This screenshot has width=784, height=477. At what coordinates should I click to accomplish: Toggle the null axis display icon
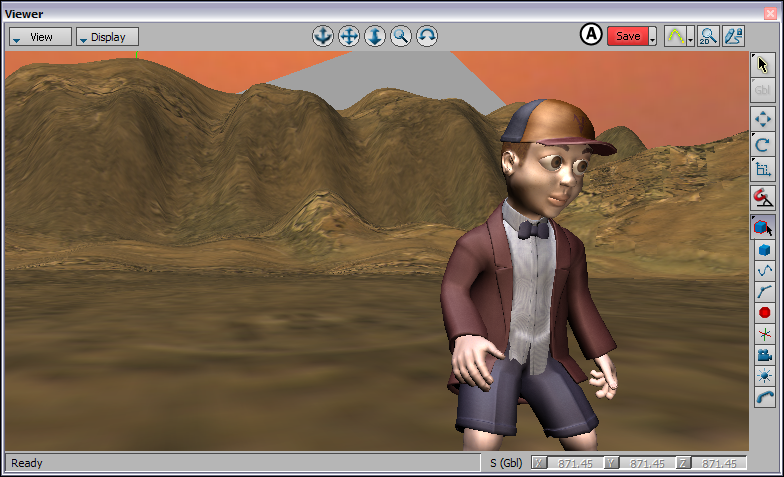click(764, 334)
